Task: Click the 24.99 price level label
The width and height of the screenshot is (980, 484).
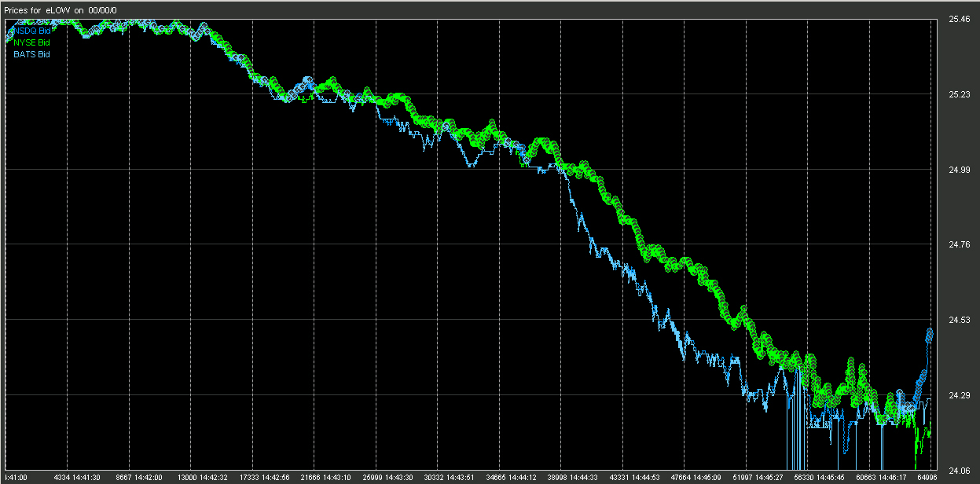Action: [x=959, y=170]
